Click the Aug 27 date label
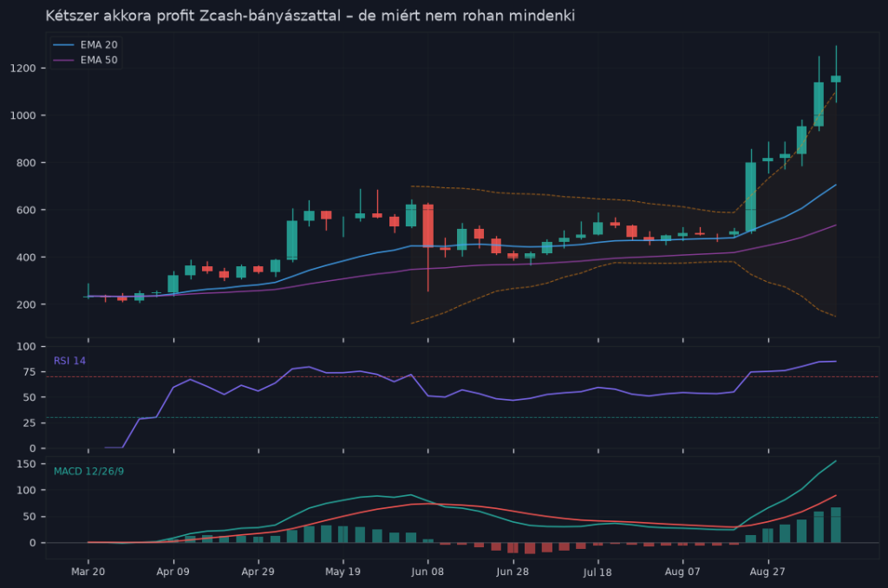The height and width of the screenshot is (588, 888). [768, 572]
